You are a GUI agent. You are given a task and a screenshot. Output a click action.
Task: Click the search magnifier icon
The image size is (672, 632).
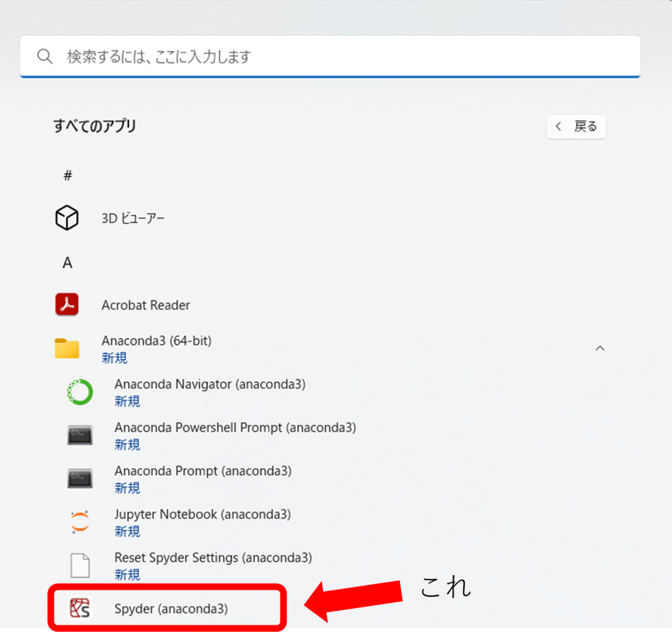pyautogui.click(x=45, y=56)
